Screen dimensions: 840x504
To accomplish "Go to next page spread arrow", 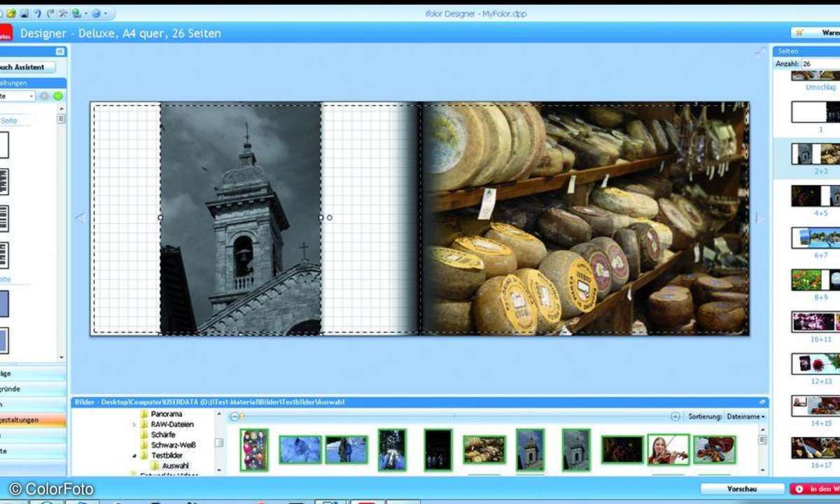I will (x=760, y=218).
